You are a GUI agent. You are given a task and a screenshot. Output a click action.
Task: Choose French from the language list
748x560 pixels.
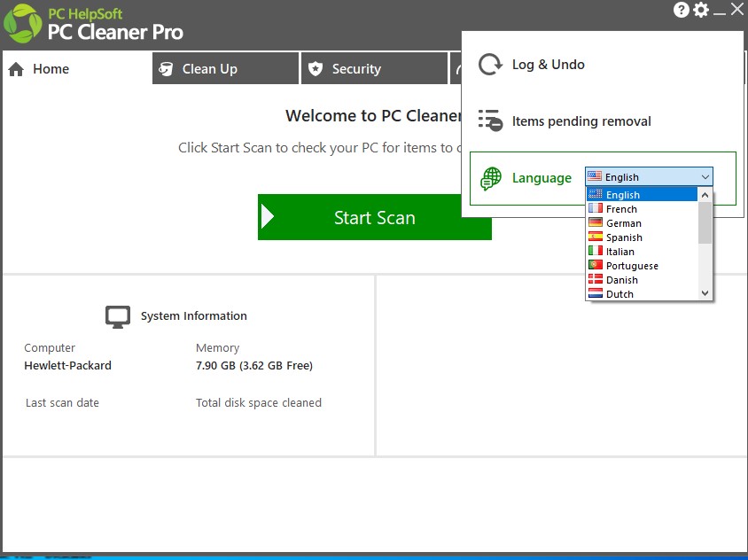point(642,209)
